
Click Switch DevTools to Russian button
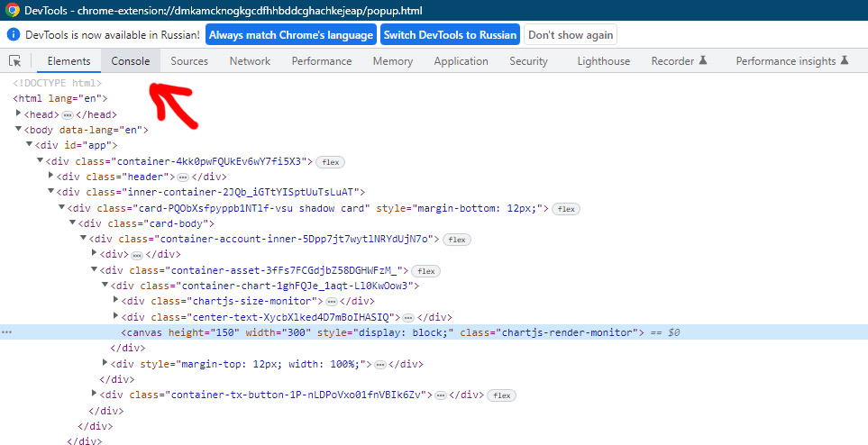(450, 35)
